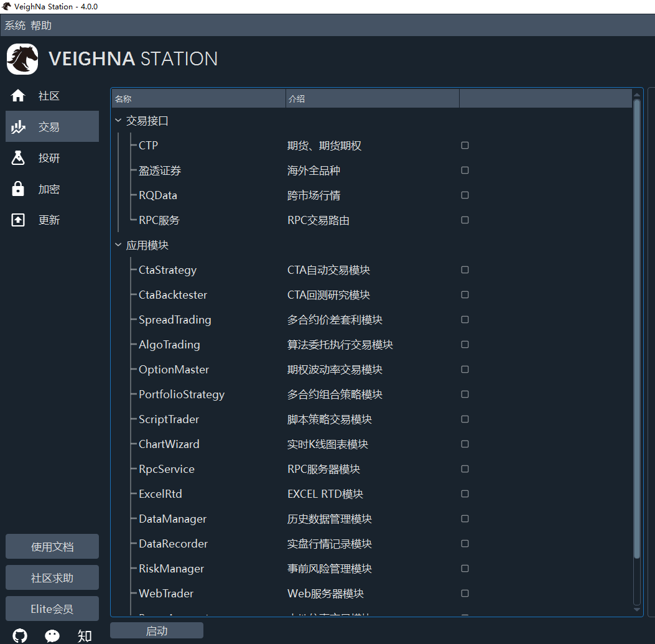The image size is (655, 644).
Task: Switch to the 交易 section
Action: (52, 127)
